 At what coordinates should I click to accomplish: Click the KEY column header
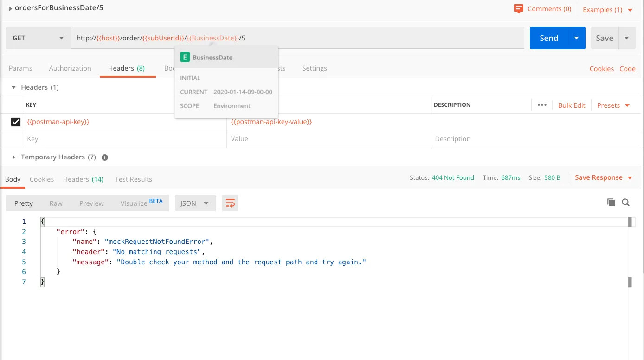pyautogui.click(x=31, y=105)
